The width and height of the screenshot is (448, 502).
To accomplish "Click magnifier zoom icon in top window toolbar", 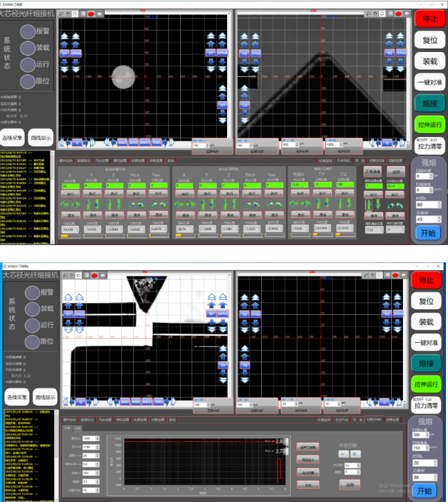I will tap(61, 13).
